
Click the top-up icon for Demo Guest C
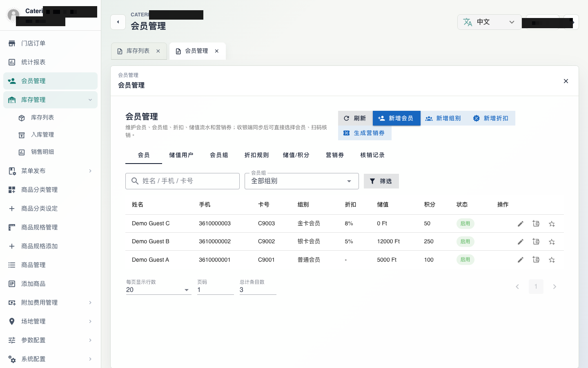[x=536, y=224]
